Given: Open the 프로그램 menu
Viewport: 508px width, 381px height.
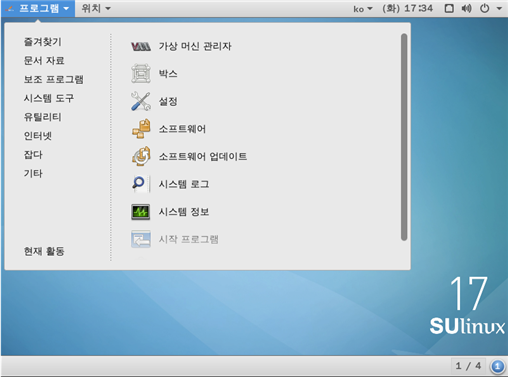Looking at the screenshot, I should pos(38,8).
